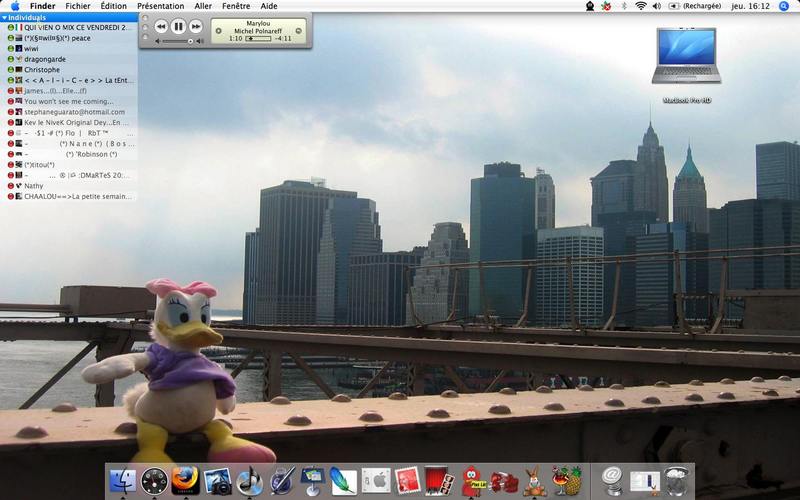Viewport: 800px width, 500px height.
Task: Collapse the Individuals contact group
Action: (x=4, y=18)
